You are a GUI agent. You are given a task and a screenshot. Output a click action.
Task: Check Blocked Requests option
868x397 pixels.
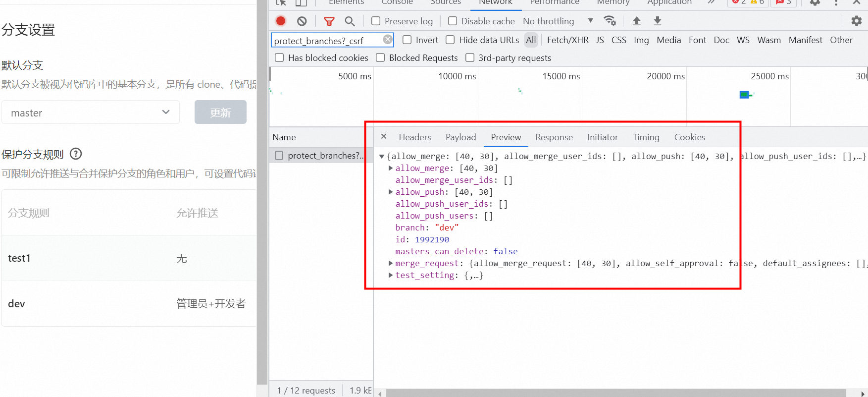(380, 57)
